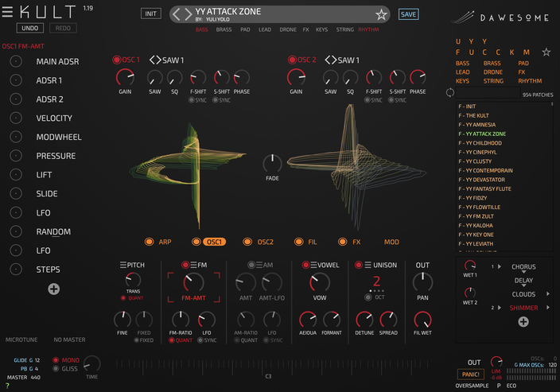Click the FADE knob between oscillators

tap(272, 164)
